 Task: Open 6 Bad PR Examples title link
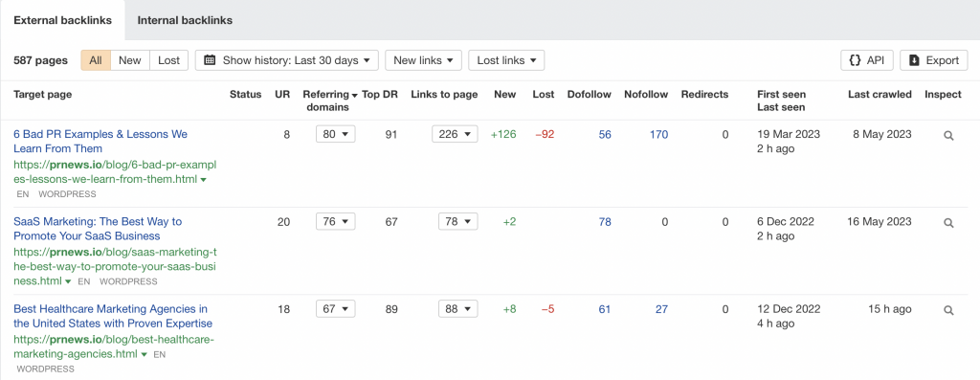(100, 142)
